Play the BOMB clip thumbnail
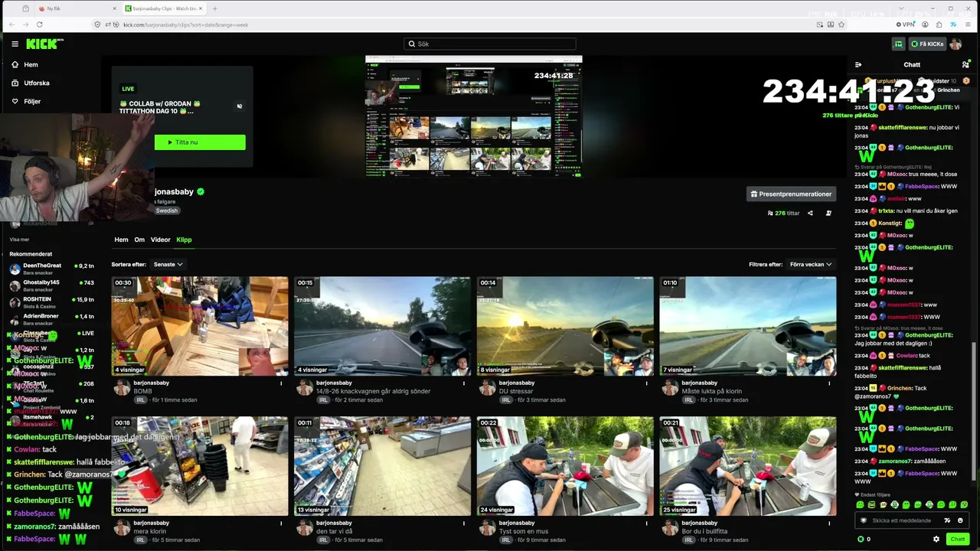Image resolution: width=980 pixels, height=551 pixels. tap(200, 326)
